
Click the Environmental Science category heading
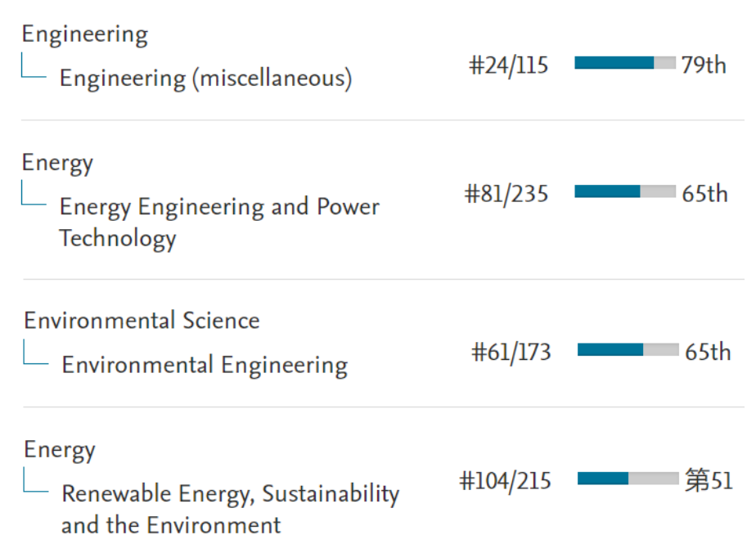142,320
